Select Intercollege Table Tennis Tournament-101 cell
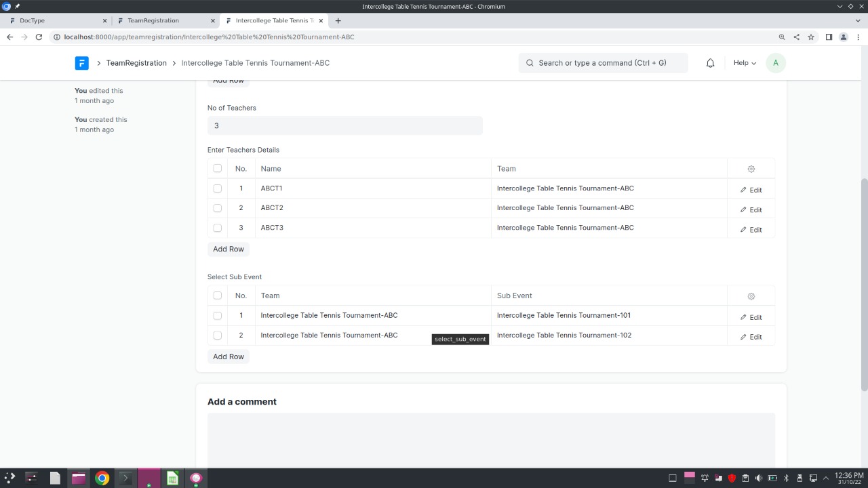This screenshot has height=488, width=868. click(609, 315)
